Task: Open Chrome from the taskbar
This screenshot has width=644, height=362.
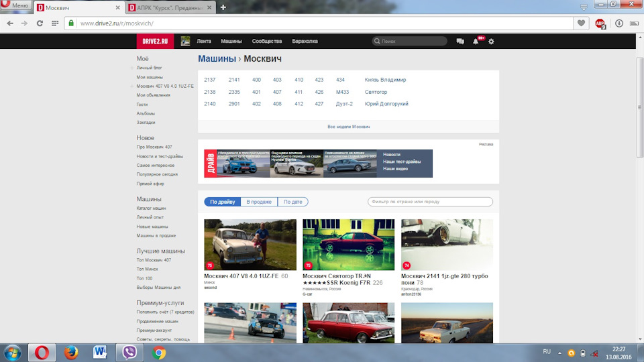Action: 159,353
